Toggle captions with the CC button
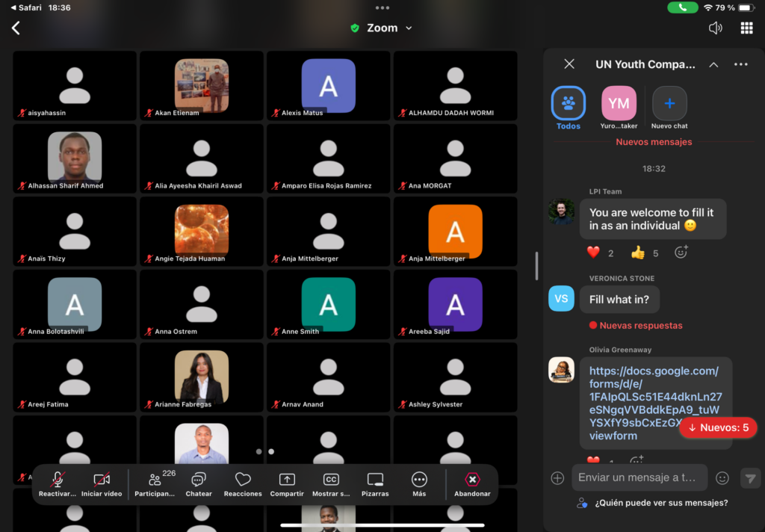765x532 pixels. coord(331,483)
